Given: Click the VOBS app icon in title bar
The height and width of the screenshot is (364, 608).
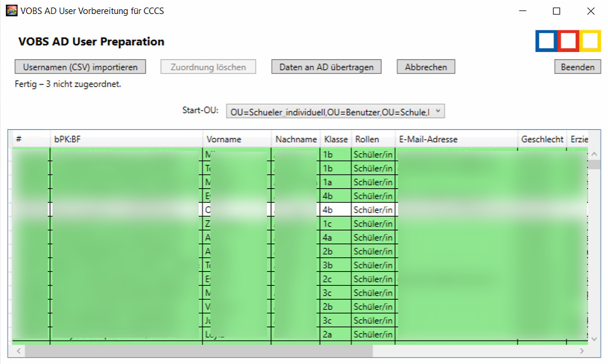Looking at the screenshot, I should (12, 10).
